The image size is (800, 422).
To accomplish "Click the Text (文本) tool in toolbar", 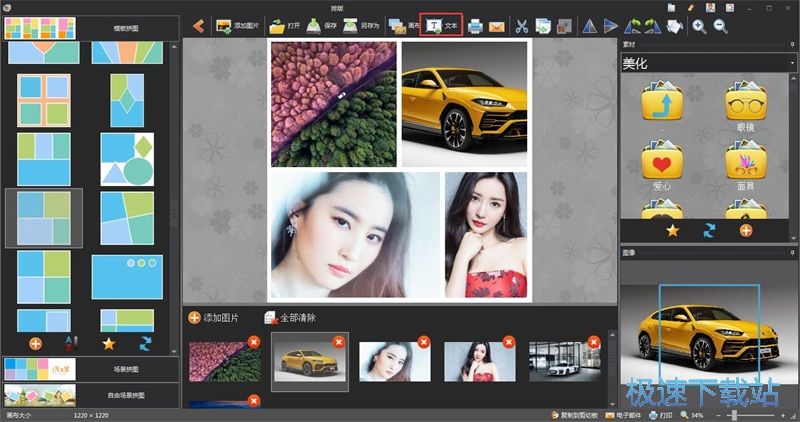I will tap(442, 25).
